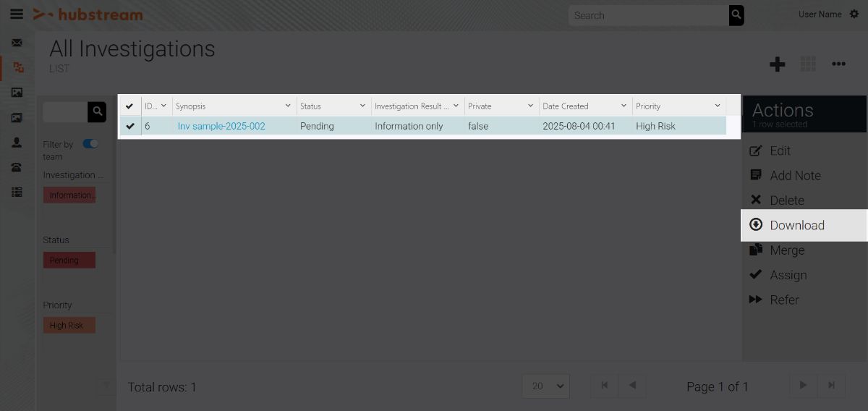This screenshot has height=411, width=868.
Task: Switch to grid view icon
Action: tap(808, 64)
